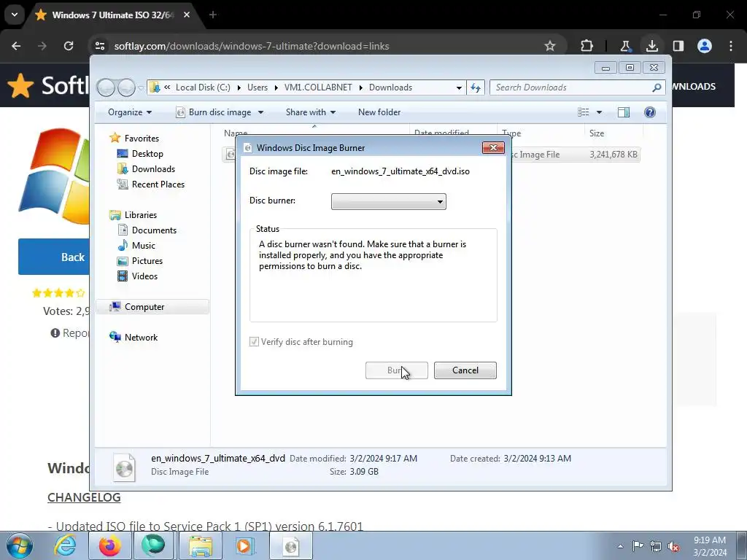
Task: Select Music library
Action: click(x=144, y=245)
